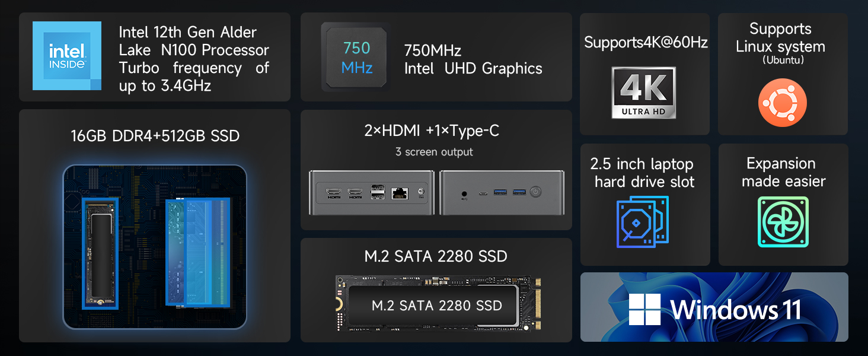
Task: Click the audio jack on the front panel
Action: pyautogui.click(x=463, y=193)
